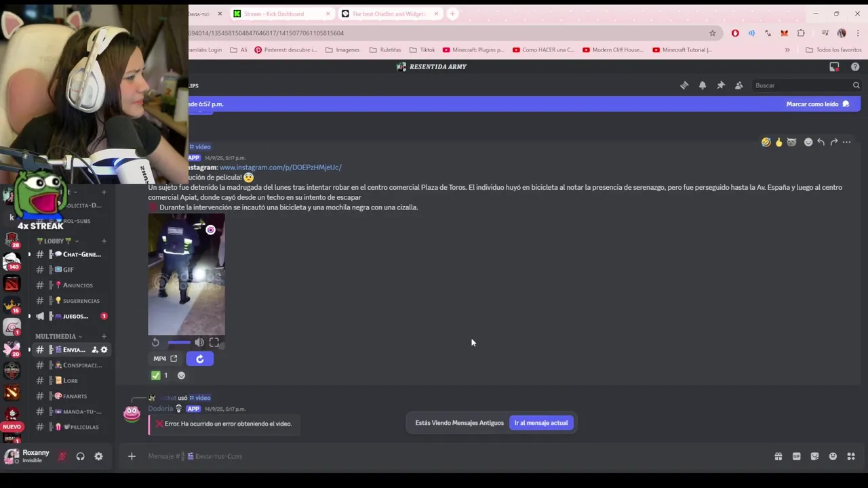
Task: Replay the embedded video
Action: point(155,342)
